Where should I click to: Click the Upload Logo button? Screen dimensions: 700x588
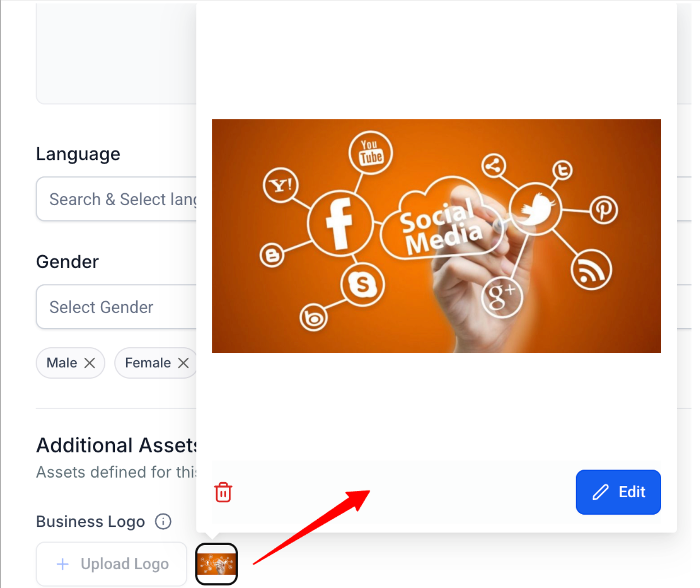pos(112,564)
